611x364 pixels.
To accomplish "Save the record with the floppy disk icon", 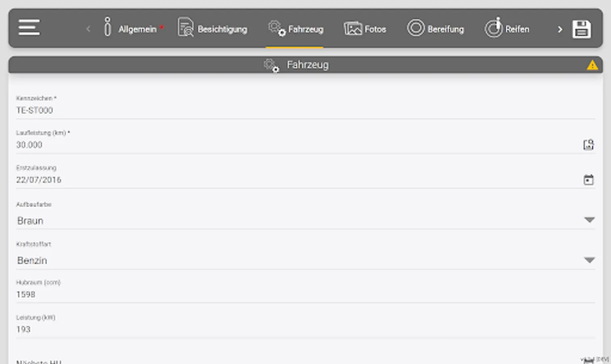I will 581,29.
